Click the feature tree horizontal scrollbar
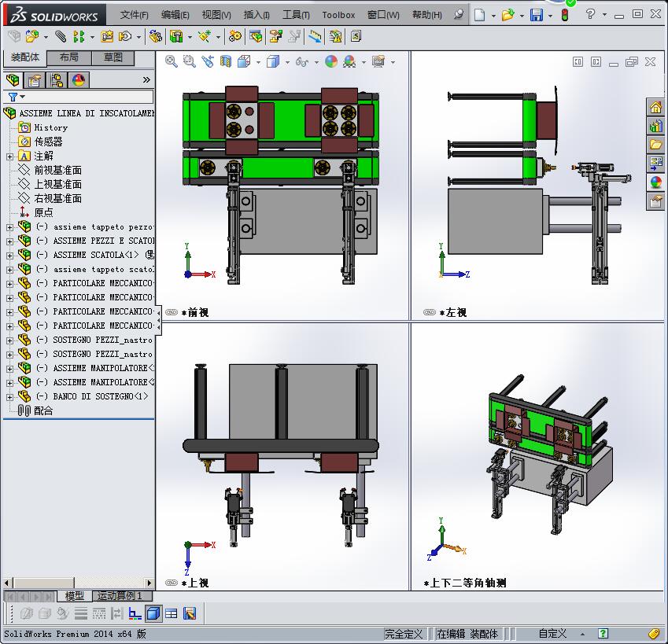Image resolution: width=668 pixels, height=644 pixels. point(79,583)
